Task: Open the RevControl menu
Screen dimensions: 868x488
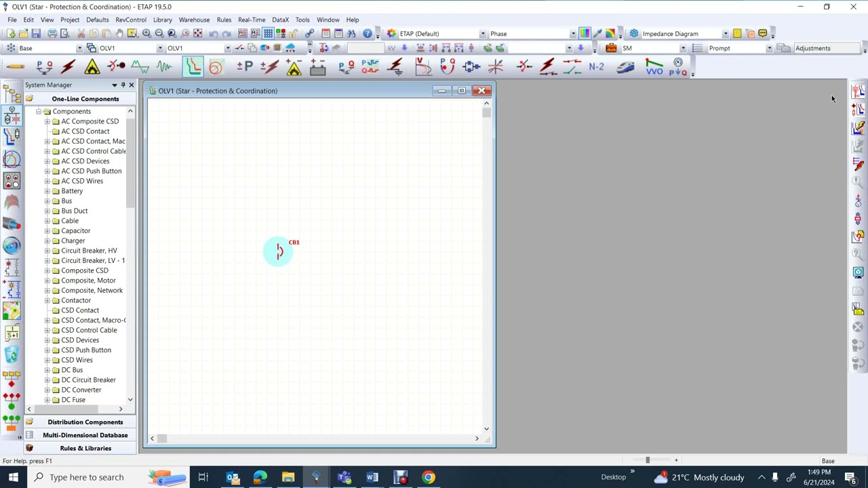Action: click(x=131, y=20)
